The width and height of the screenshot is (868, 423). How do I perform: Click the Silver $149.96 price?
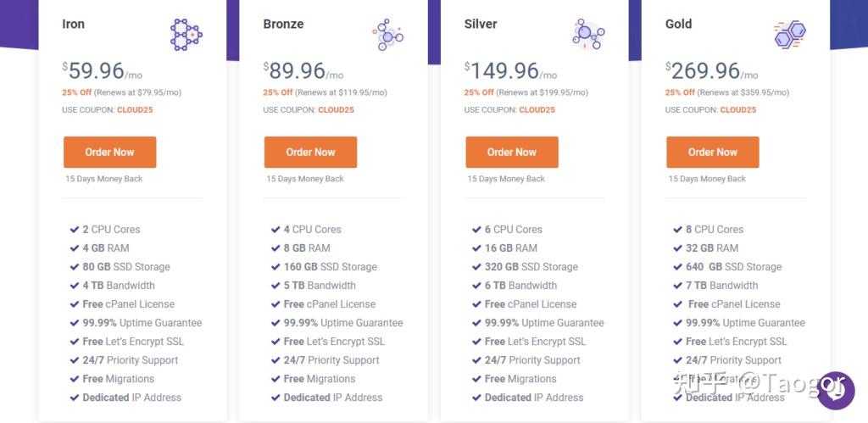502,71
